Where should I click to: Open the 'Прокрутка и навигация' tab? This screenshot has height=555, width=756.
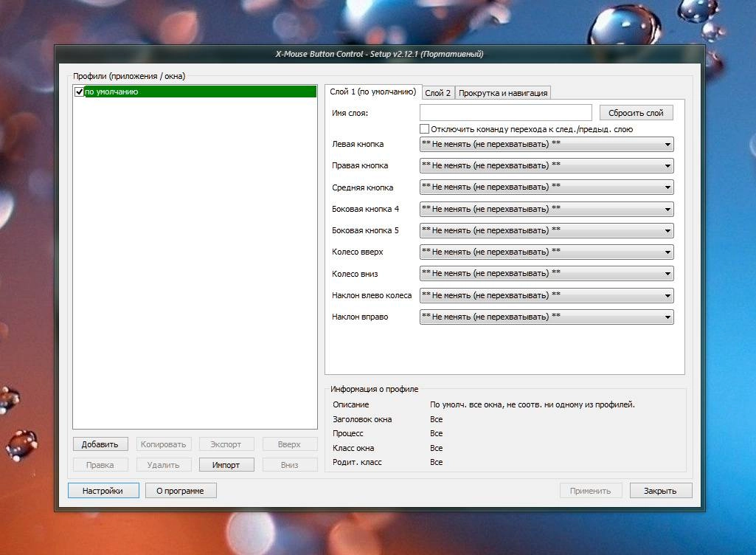click(x=503, y=93)
